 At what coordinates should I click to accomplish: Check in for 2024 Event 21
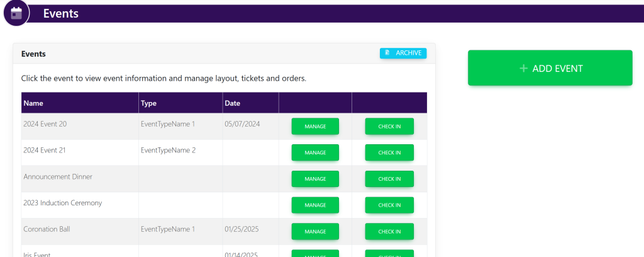pyautogui.click(x=389, y=152)
